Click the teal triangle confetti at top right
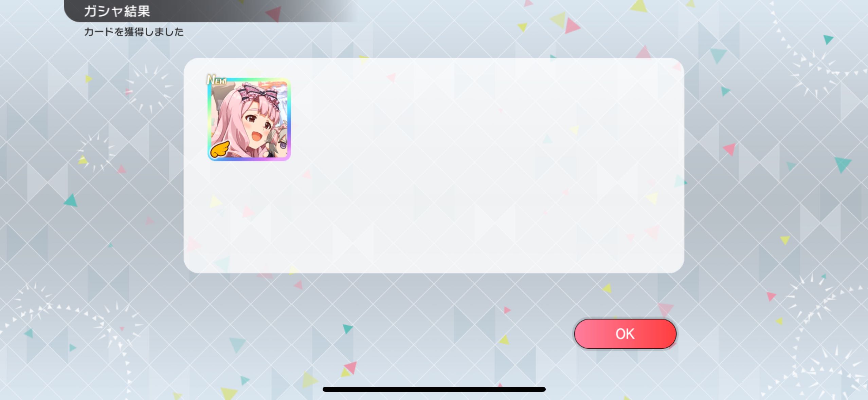 pyautogui.click(x=828, y=39)
